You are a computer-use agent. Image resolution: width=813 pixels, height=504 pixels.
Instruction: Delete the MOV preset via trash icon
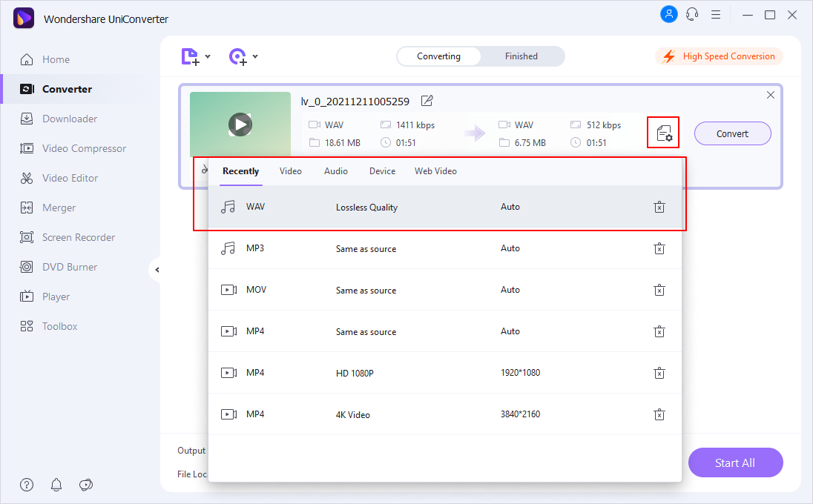659,290
